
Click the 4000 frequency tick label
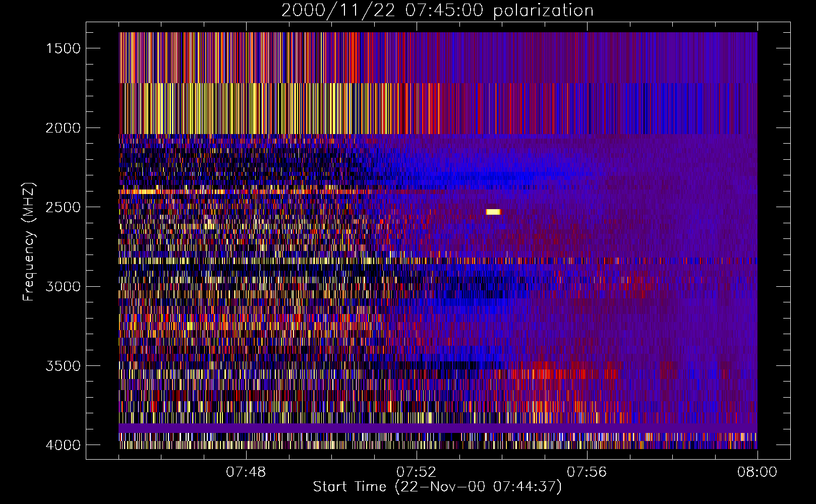(63, 445)
